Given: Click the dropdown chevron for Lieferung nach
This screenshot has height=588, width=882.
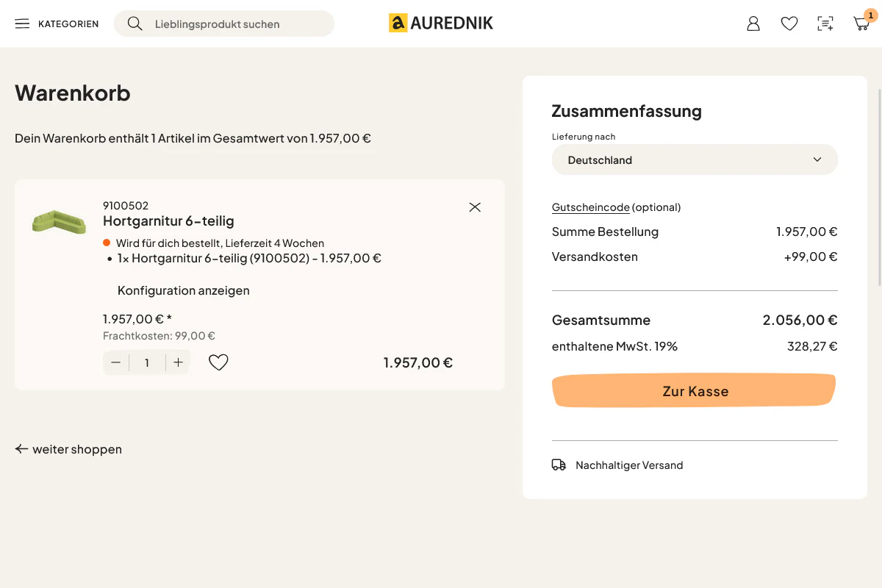Looking at the screenshot, I should 817,159.
